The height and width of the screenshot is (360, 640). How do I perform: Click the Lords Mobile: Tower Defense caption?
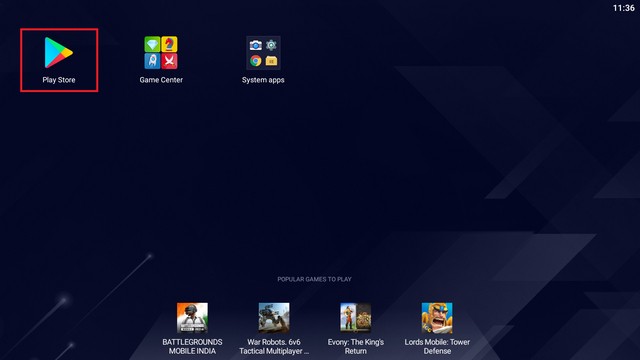point(437,346)
